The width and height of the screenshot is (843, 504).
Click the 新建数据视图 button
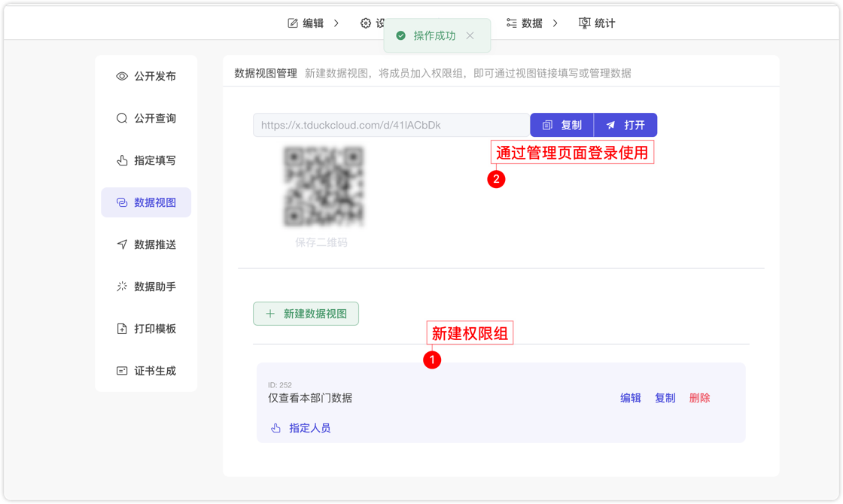click(306, 313)
